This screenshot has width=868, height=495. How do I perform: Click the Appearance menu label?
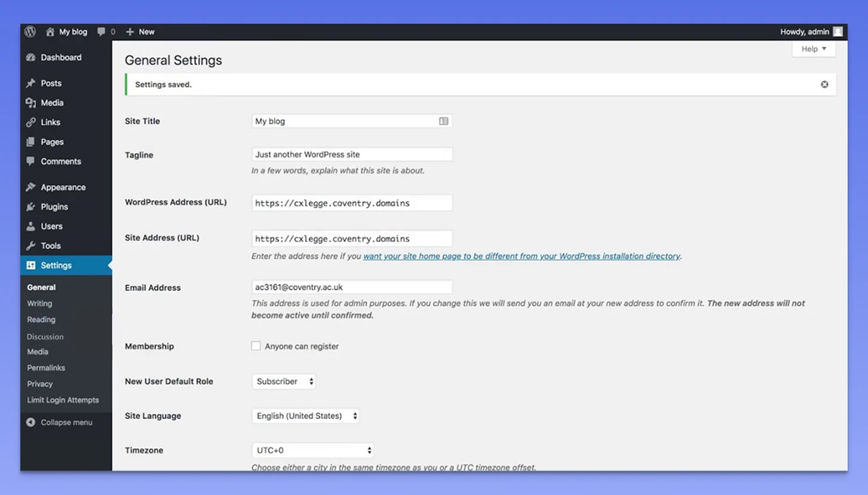point(63,188)
